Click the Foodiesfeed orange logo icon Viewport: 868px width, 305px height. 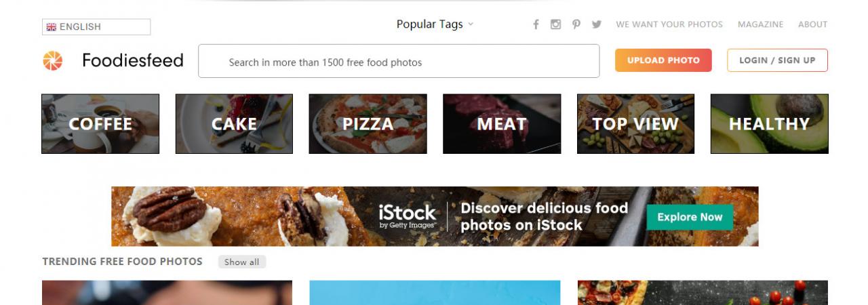pos(53,61)
